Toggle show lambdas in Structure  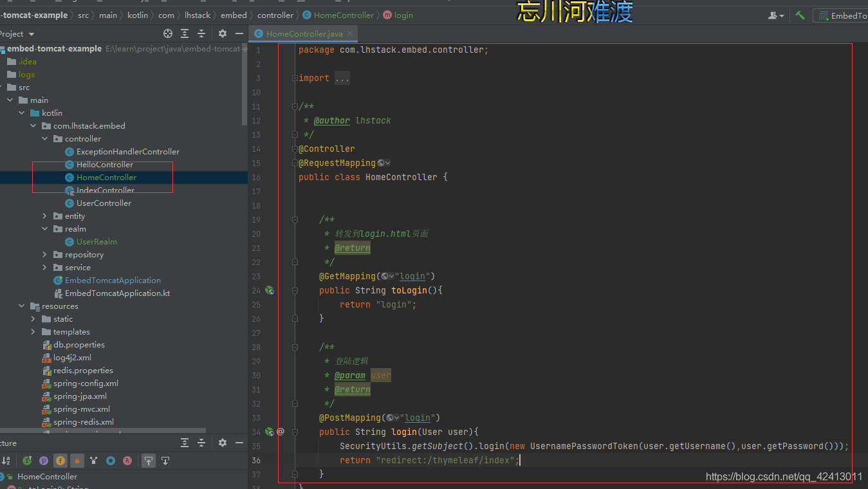[127, 461]
